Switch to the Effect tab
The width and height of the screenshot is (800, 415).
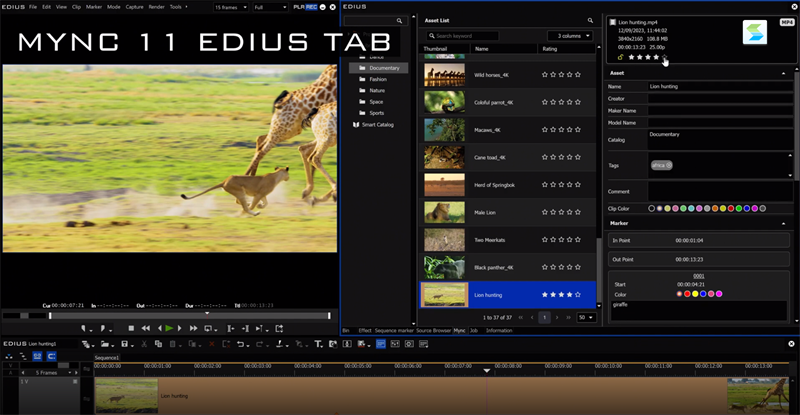coord(365,331)
